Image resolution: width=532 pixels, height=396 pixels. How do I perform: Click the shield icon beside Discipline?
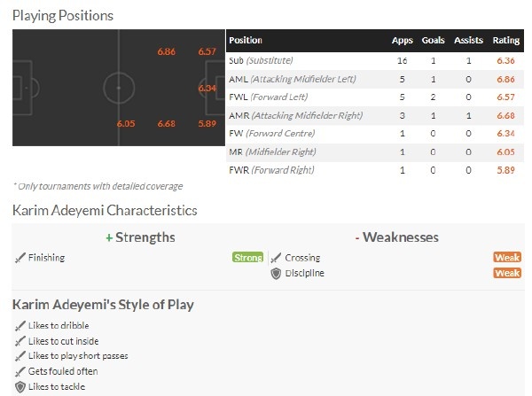point(276,274)
